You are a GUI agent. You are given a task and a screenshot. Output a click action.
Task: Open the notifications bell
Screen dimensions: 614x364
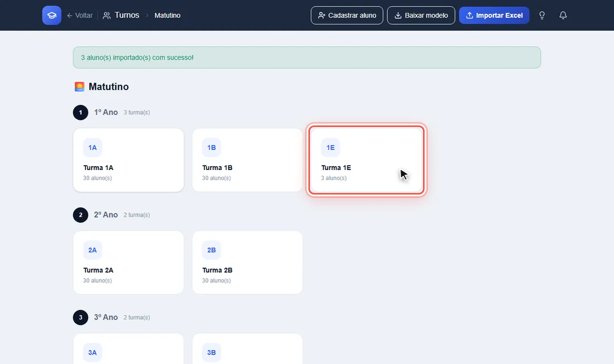(x=563, y=15)
